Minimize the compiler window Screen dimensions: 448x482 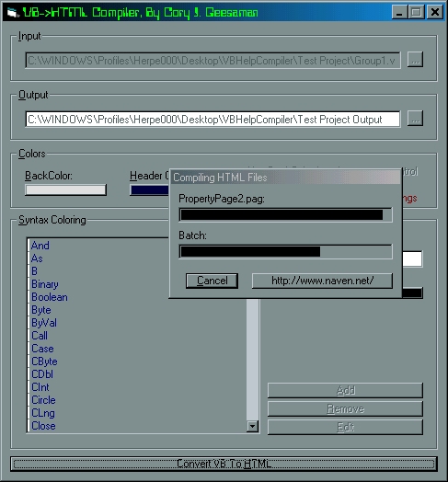(399, 13)
